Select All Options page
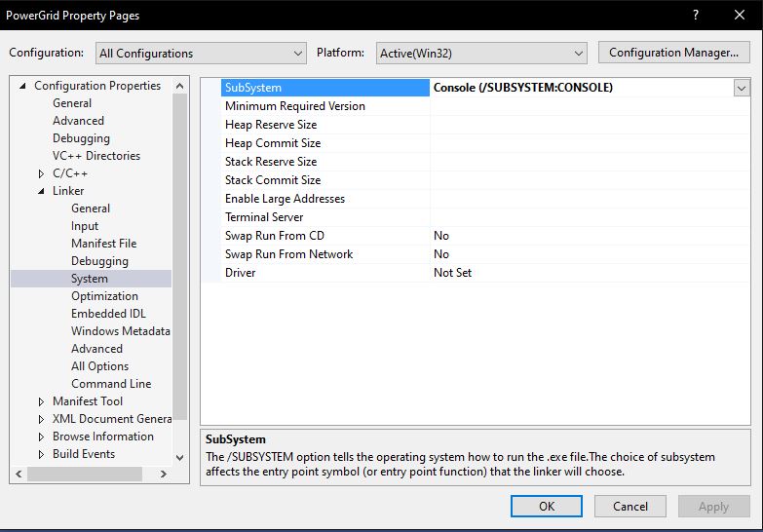This screenshot has height=532, width=763. (99, 366)
